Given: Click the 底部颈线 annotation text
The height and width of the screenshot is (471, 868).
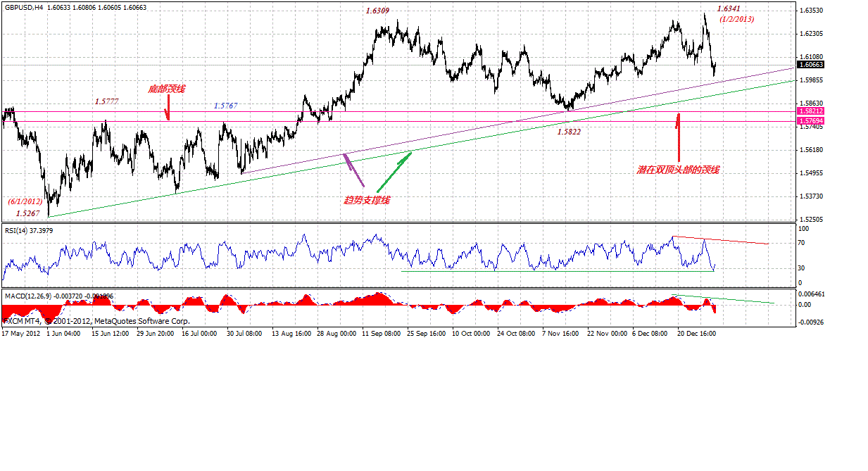Looking at the screenshot, I should (167, 89).
